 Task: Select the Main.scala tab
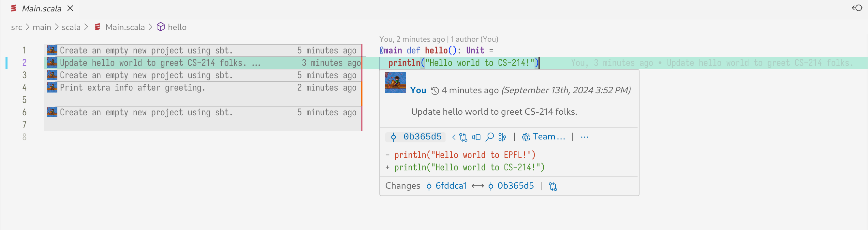click(x=41, y=8)
